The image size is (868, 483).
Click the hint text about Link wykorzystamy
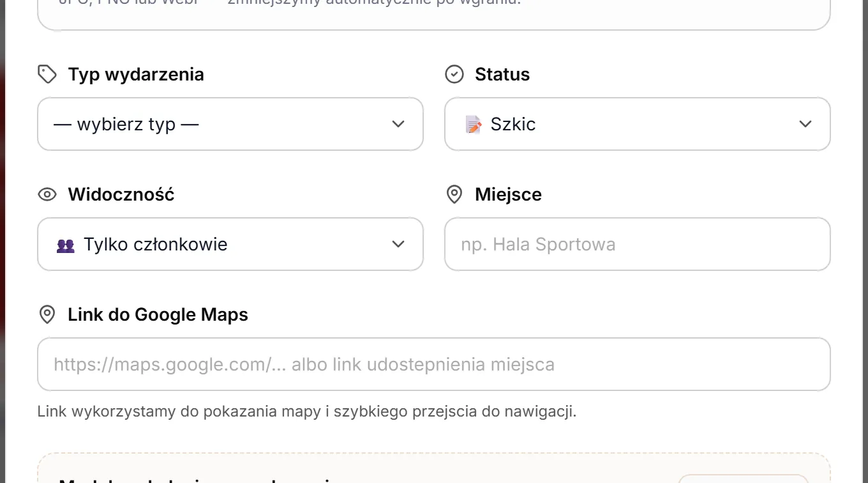(x=307, y=411)
